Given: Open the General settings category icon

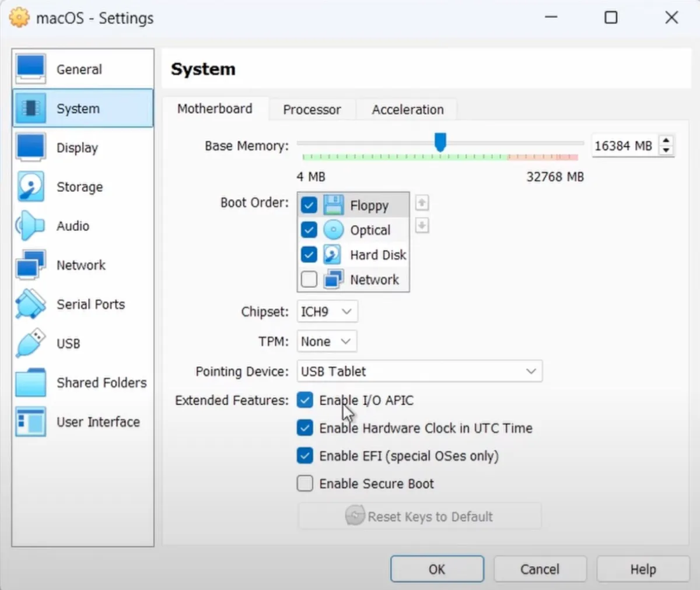Looking at the screenshot, I should pos(31,69).
